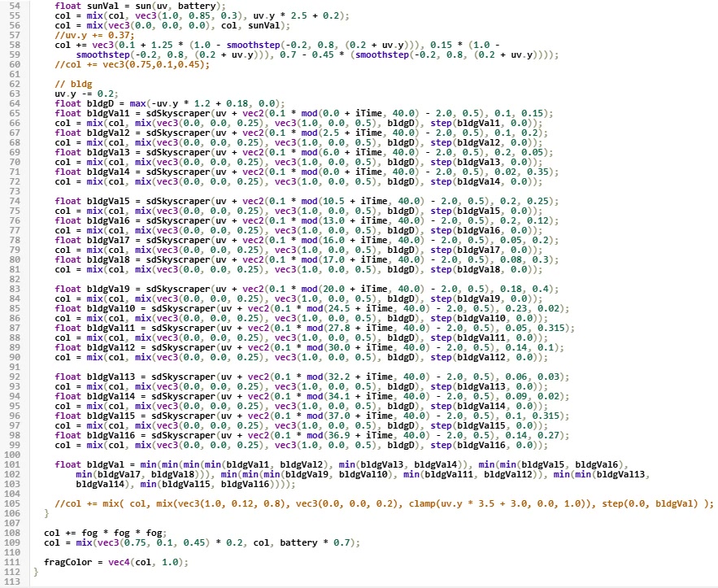Image resolution: width=718 pixels, height=588 pixels.
Task: Click 'bldgVal11' declaration on line 87
Action: point(111,328)
